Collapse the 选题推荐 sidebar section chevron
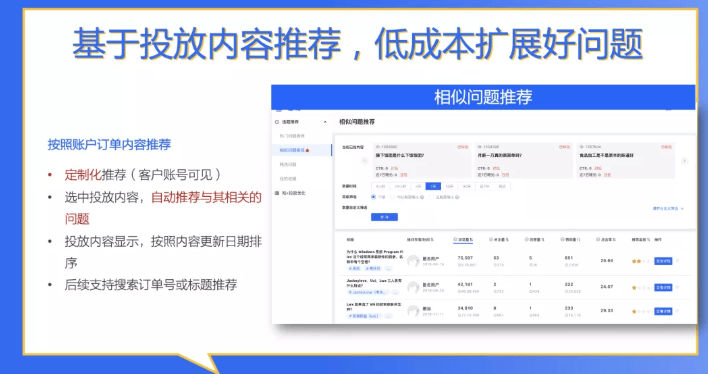Screen dimensions: 708x374 click(325, 122)
